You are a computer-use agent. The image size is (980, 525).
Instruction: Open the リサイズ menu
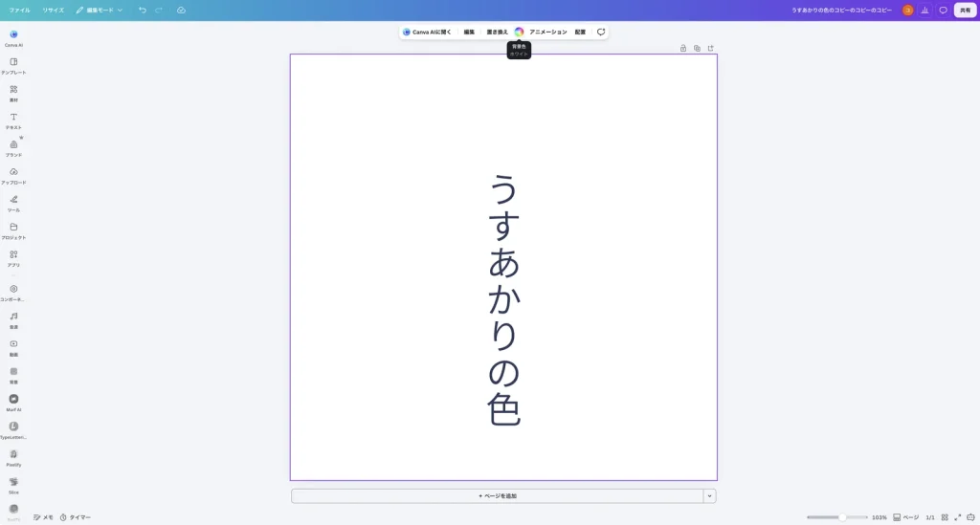pos(54,10)
